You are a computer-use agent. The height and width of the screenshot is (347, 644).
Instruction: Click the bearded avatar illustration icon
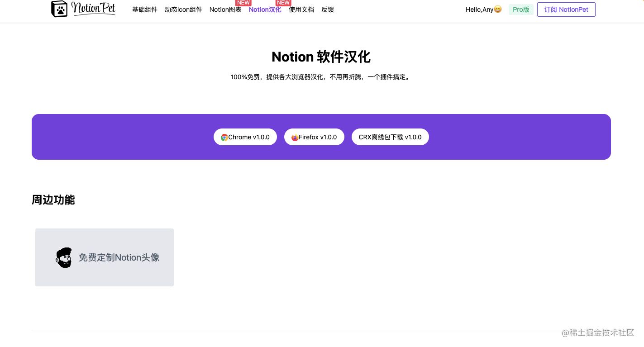[x=64, y=257]
